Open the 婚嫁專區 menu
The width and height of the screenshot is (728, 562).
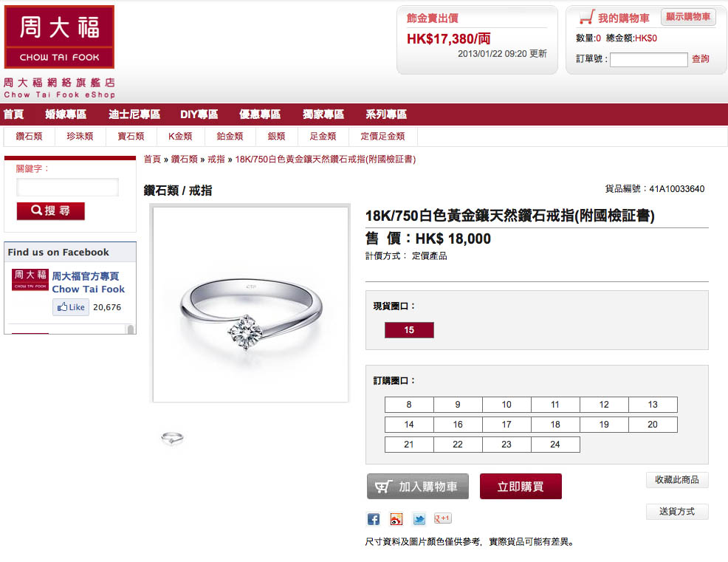tap(66, 114)
